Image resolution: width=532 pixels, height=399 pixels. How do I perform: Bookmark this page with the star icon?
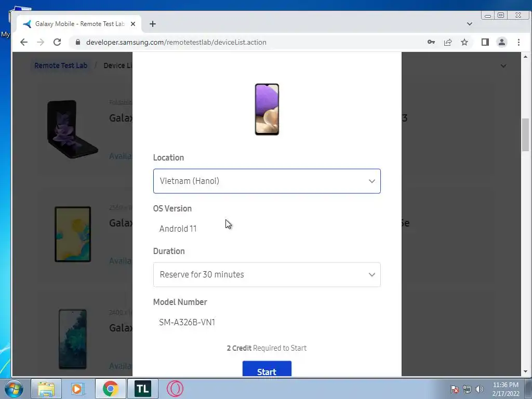coord(464,42)
